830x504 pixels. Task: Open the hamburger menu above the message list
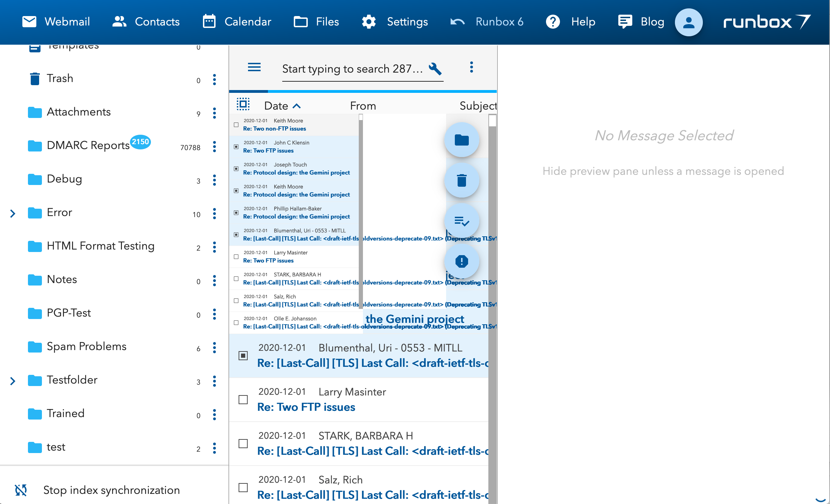click(254, 68)
